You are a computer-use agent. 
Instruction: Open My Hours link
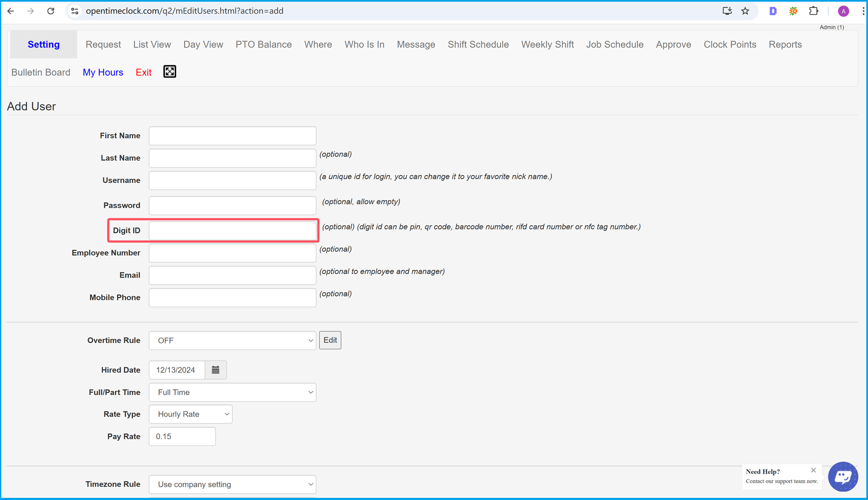click(x=103, y=72)
